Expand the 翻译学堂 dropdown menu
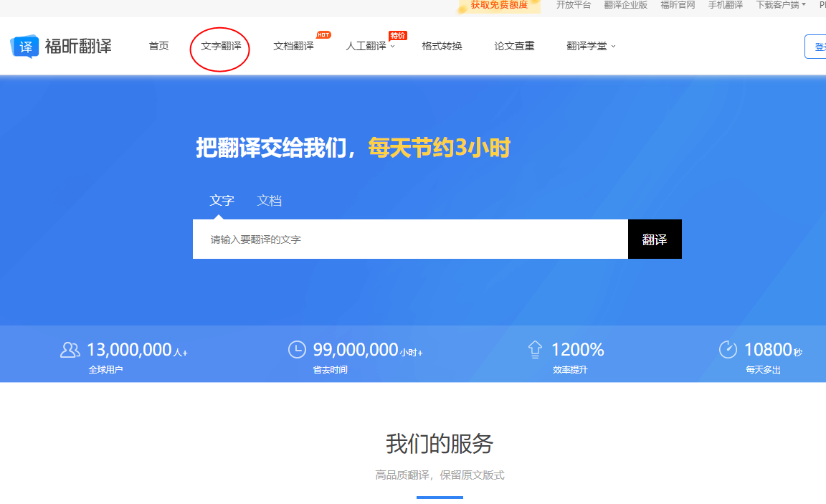 point(591,47)
